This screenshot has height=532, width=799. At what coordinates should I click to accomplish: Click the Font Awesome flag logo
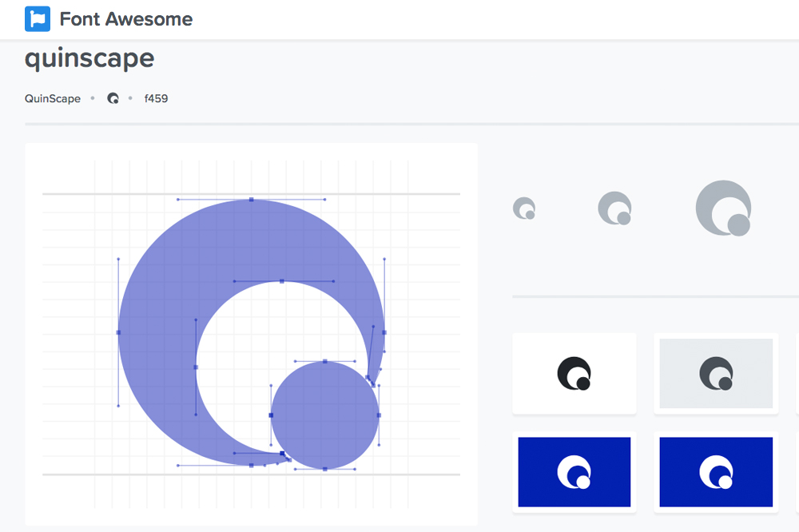click(x=38, y=18)
